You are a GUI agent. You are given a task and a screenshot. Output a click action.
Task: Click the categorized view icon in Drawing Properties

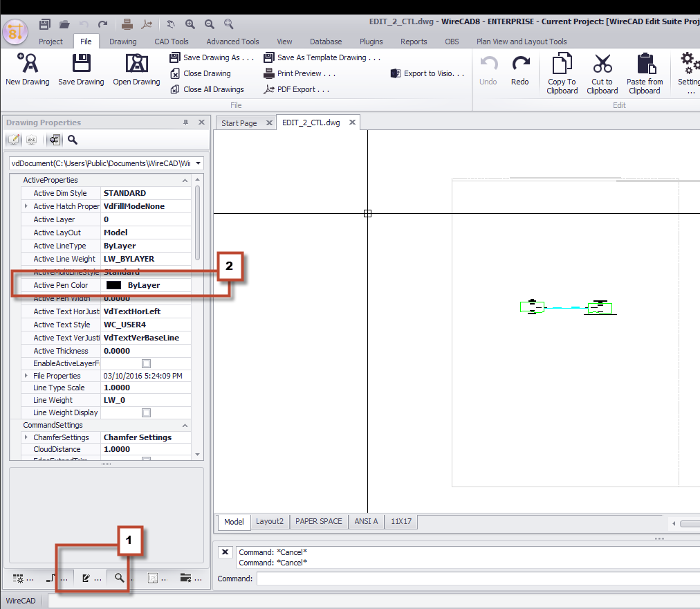14,140
